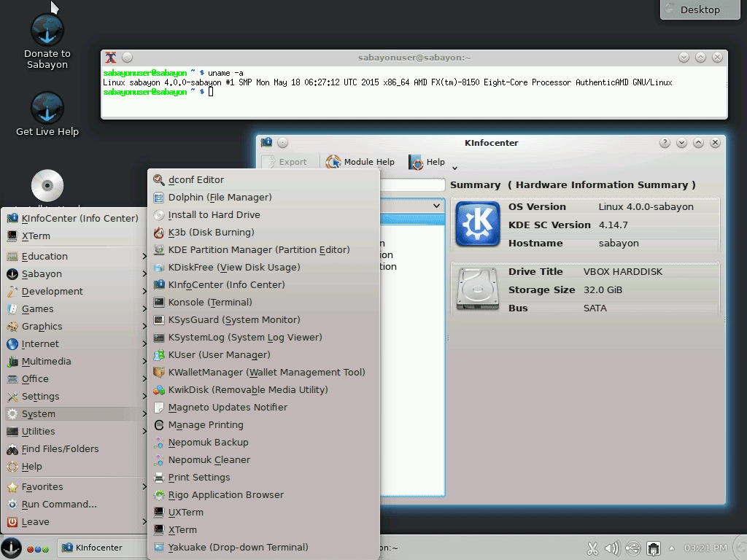The image size is (747, 560).
Task: Expand the Internet submenu
Action: 76,344
